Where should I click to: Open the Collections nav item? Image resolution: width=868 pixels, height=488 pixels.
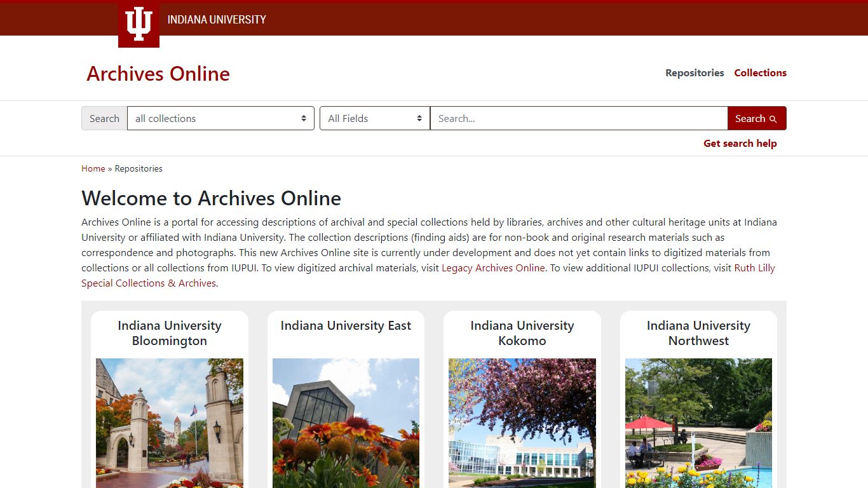click(760, 72)
